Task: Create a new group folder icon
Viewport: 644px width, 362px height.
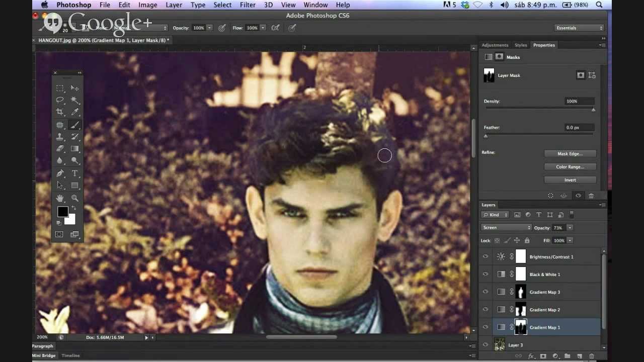Action: pyautogui.click(x=567, y=356)
